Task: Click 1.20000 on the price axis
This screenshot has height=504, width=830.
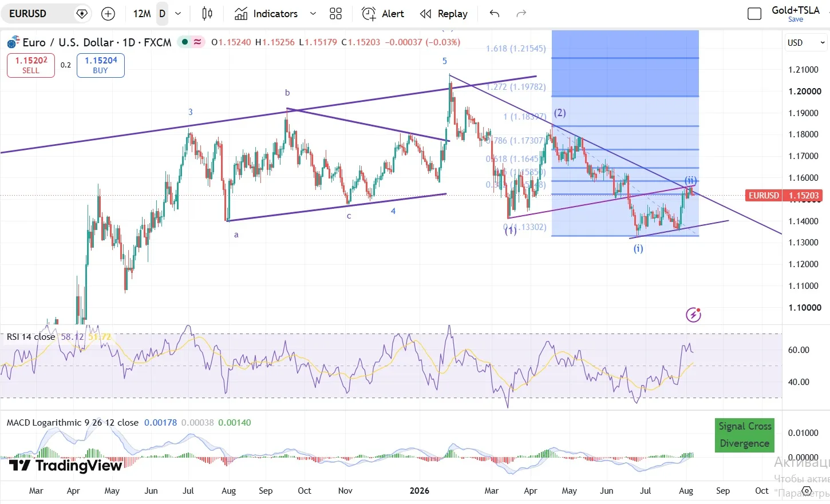Action: [804, 92]
